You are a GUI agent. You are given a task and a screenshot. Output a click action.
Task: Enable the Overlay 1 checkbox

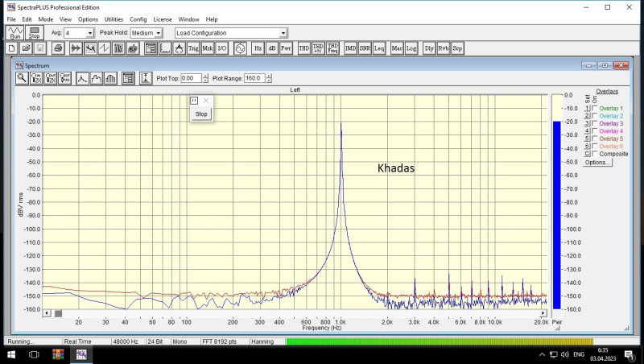click(x=594, y=108)
